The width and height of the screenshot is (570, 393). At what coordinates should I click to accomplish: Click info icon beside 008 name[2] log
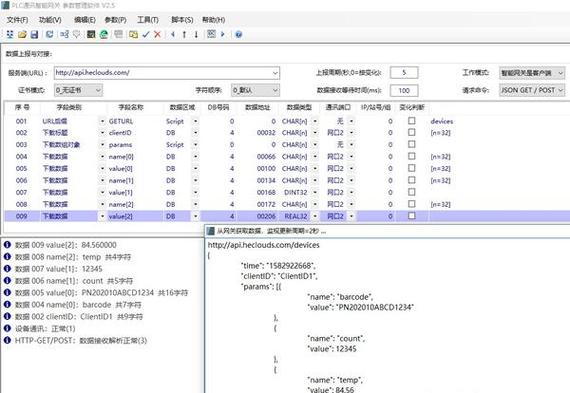[7, 257]
